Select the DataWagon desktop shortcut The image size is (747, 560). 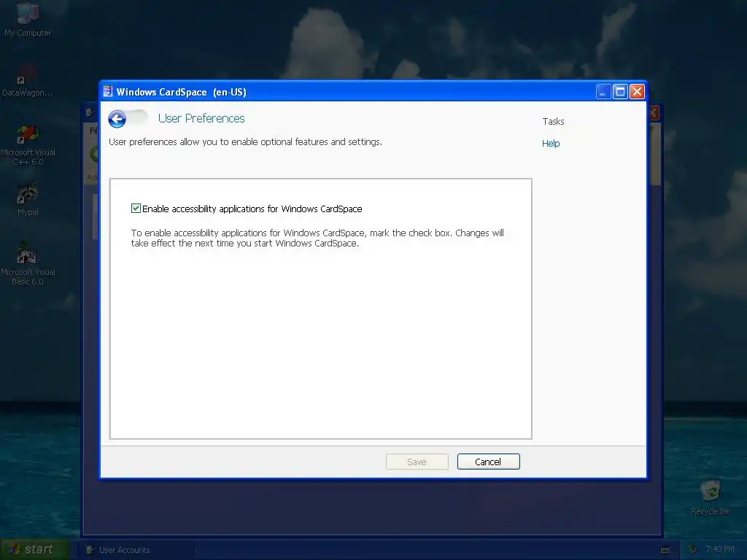coord(27,81)
